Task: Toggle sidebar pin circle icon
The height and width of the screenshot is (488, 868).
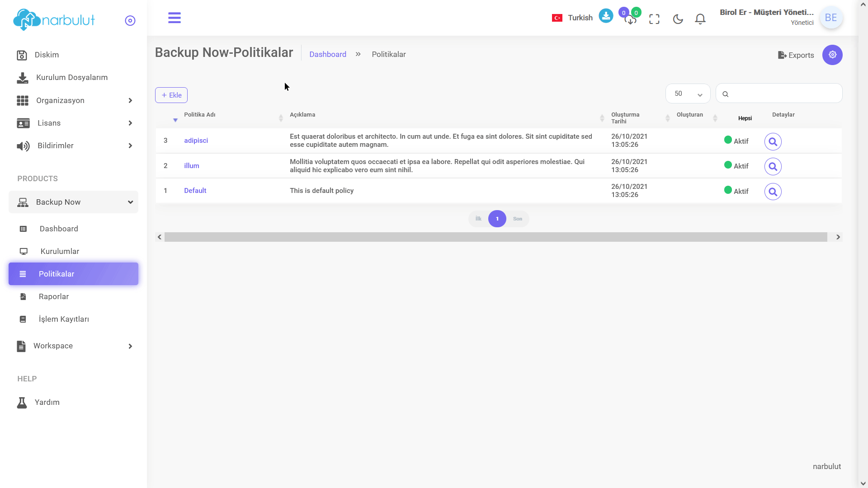Action: pyautogui.click(x=130, y=21)
